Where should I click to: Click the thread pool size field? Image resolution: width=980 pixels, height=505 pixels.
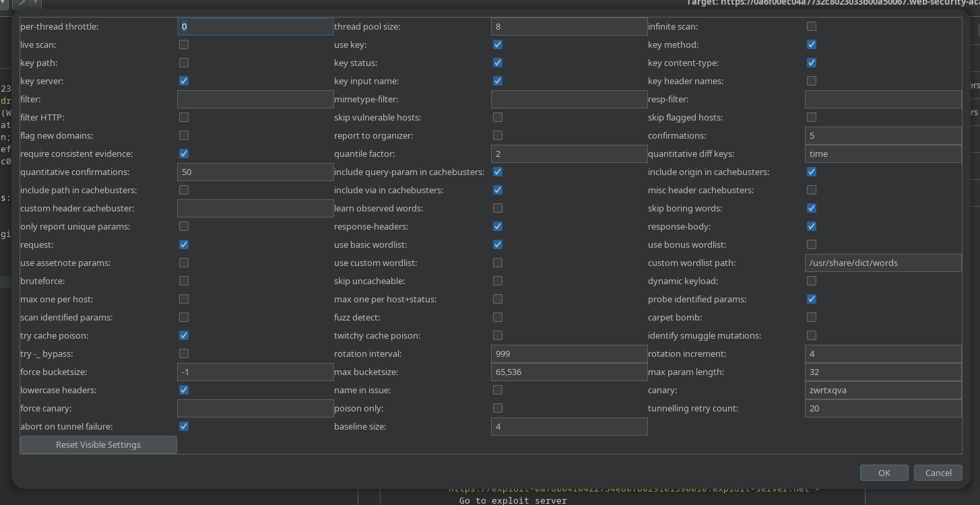click(568, 27)
